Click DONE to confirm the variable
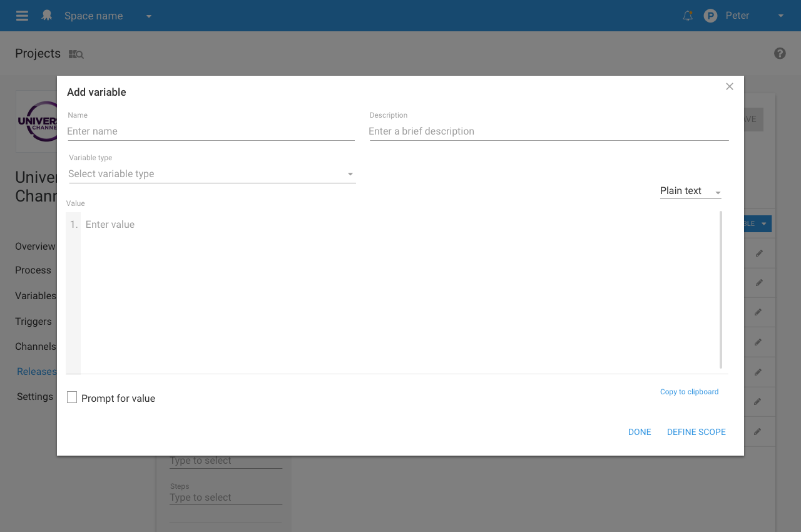The width and height of the screenshot is (801, 532). click(640, 432)
